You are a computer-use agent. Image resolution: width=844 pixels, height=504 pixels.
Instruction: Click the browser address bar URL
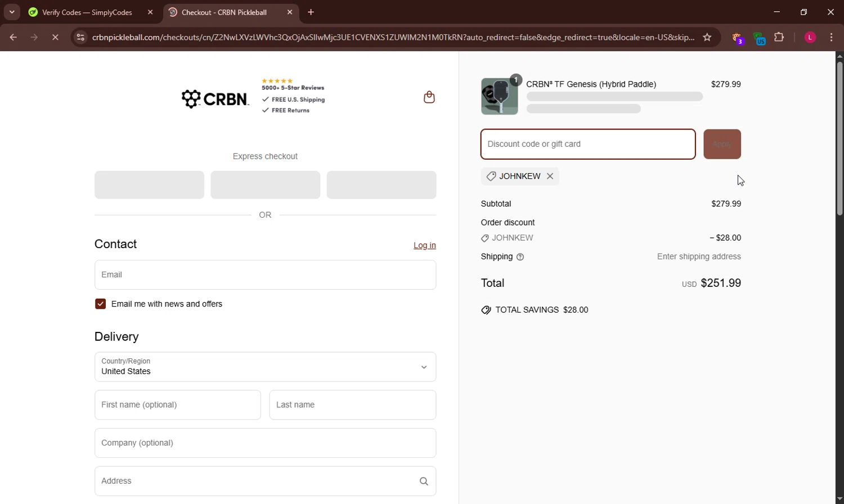pyautogui.click(x=393, y=38)
